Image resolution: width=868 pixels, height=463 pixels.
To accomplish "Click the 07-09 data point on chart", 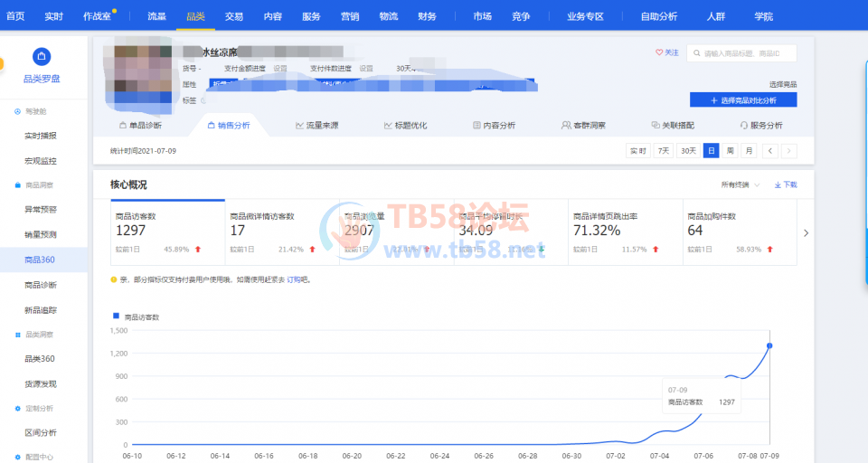I will 769,345.
